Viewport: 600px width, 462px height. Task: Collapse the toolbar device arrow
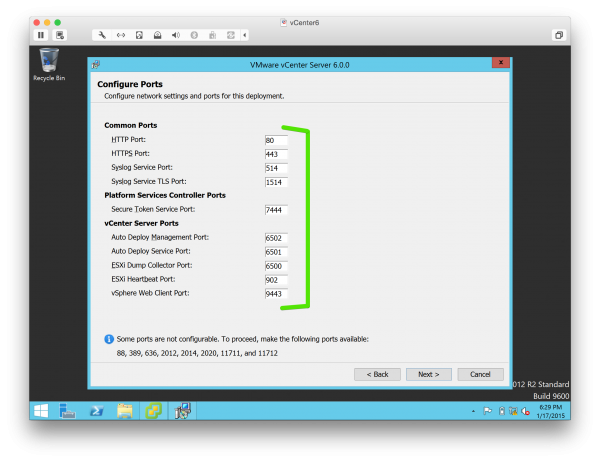pos(245,35)
